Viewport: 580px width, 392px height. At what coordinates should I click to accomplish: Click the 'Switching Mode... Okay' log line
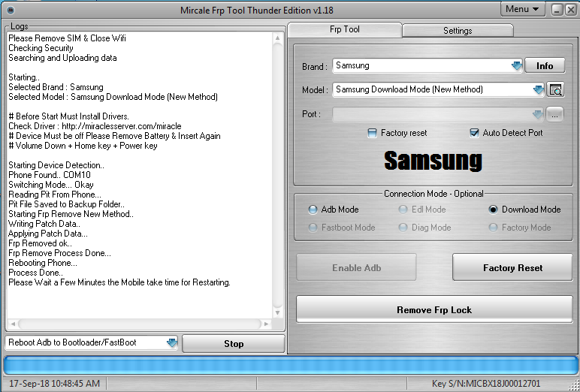[50, 185]
